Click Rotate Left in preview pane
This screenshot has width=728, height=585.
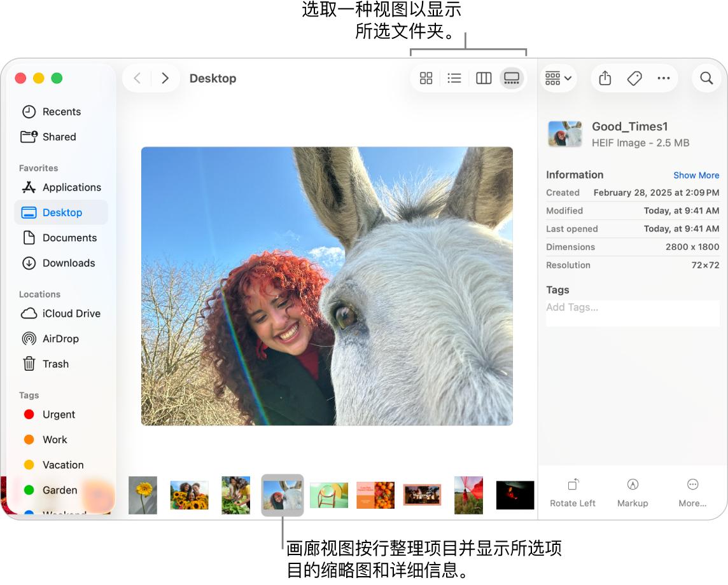[573, 493]
